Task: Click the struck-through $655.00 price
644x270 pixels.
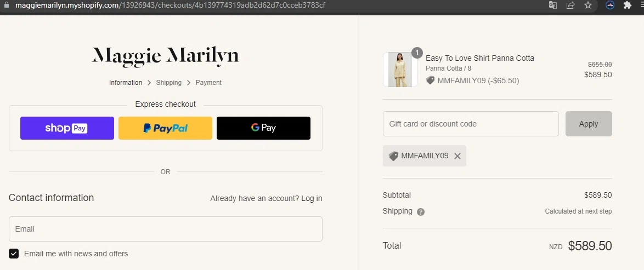Action: point(600,65)
